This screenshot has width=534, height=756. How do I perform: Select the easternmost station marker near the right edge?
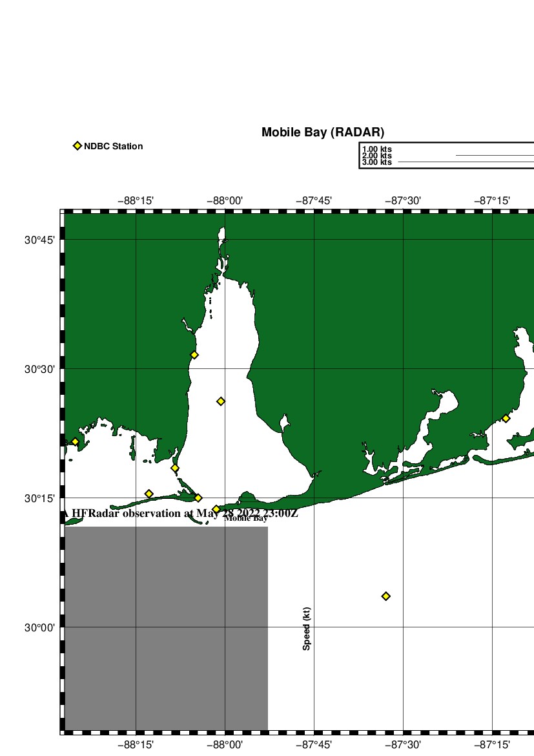point(506,419)
